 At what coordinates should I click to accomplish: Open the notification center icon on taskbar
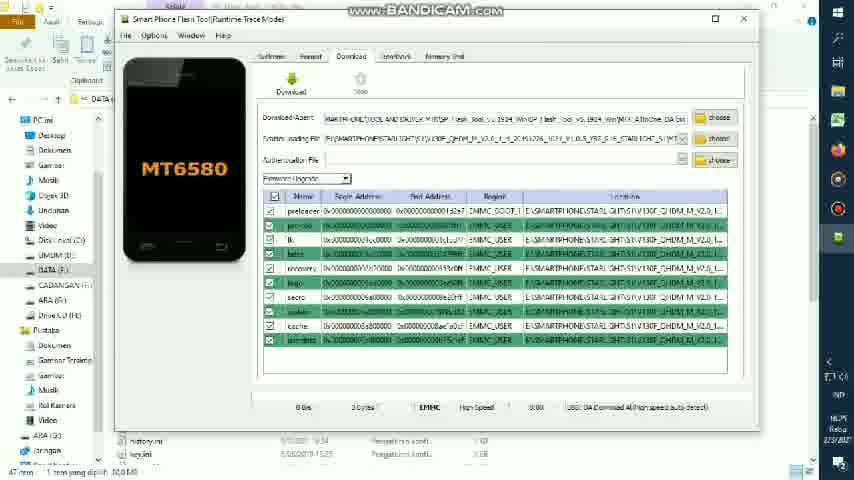[x=838, y=464]
